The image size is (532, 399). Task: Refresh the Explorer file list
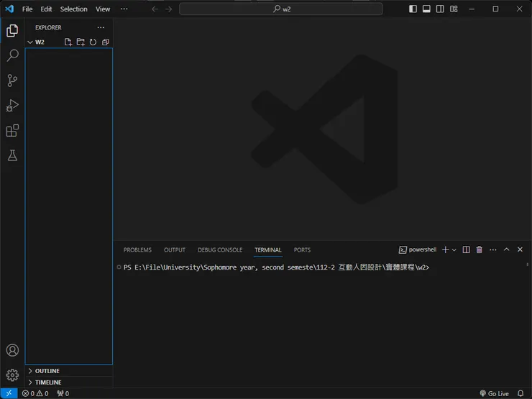click(x=93, y=42)
